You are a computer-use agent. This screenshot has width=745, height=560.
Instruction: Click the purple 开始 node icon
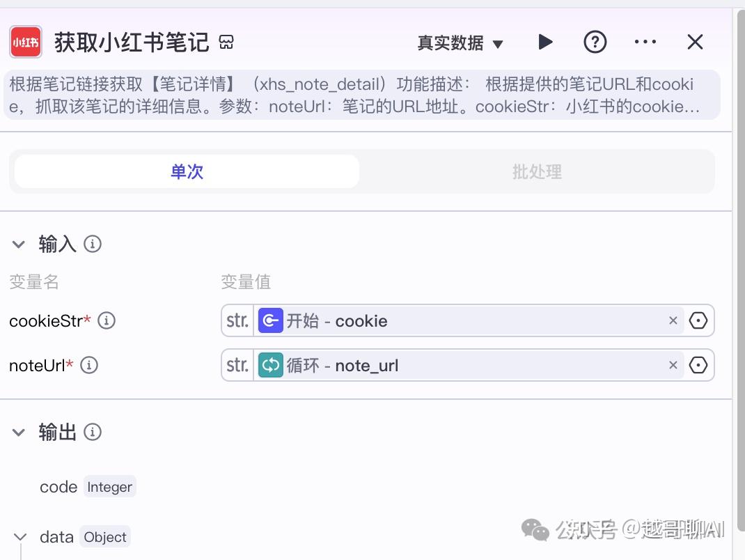tap(271, 321)
